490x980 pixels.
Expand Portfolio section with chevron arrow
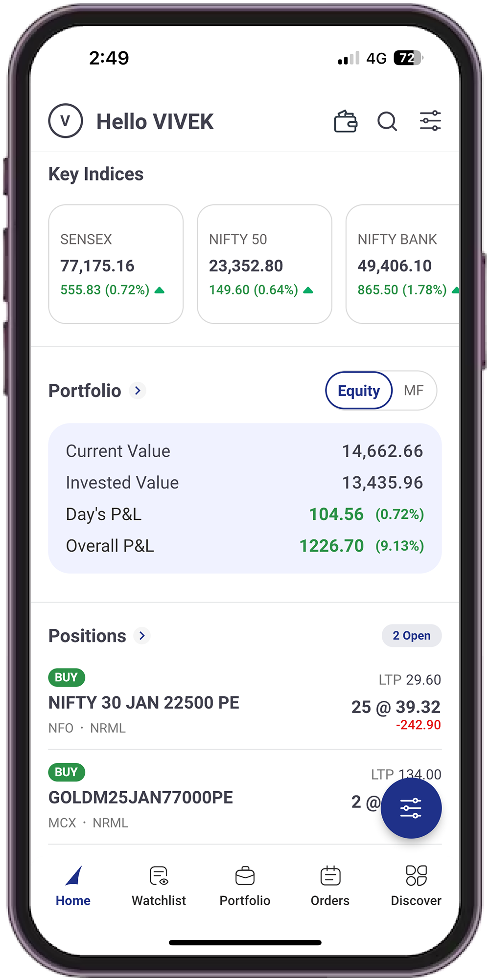coord(138,391)
